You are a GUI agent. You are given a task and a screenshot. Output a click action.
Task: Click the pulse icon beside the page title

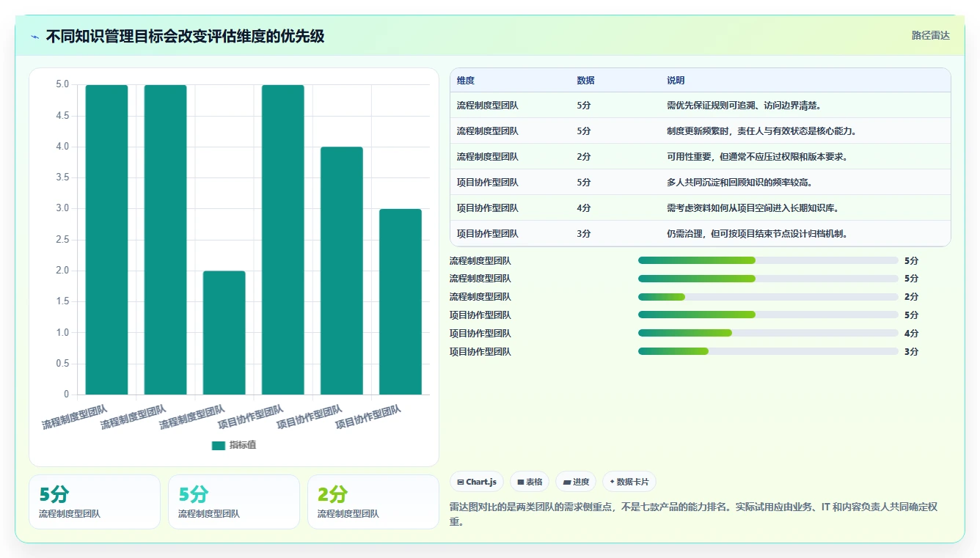[34, 36]
